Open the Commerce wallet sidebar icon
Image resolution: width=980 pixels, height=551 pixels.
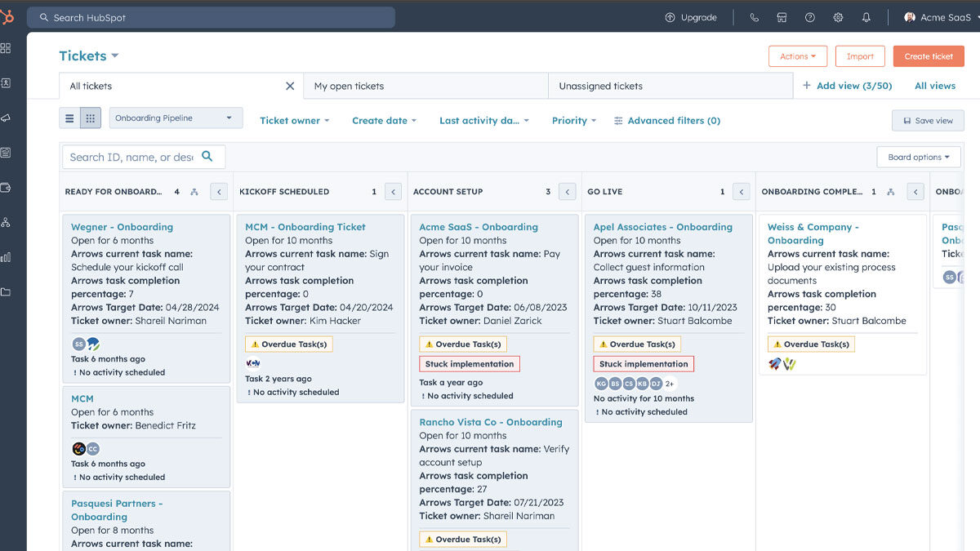point(6,187)
